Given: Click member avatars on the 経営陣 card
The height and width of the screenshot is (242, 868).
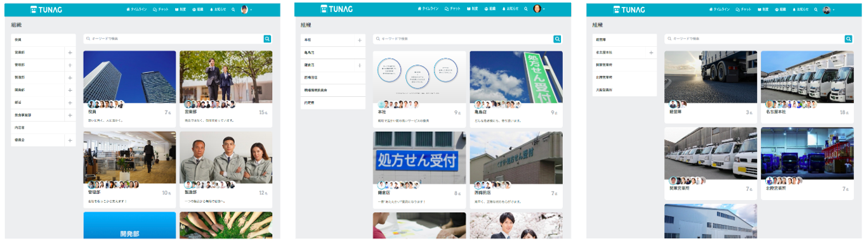Looking at the screenshot, I should tap(674, 104).
